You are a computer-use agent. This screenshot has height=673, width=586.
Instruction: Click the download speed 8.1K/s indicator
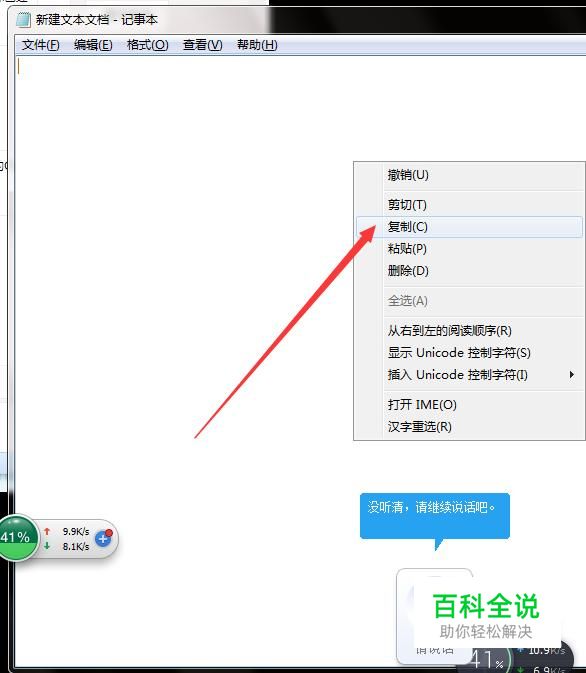(x=67, y=546)
